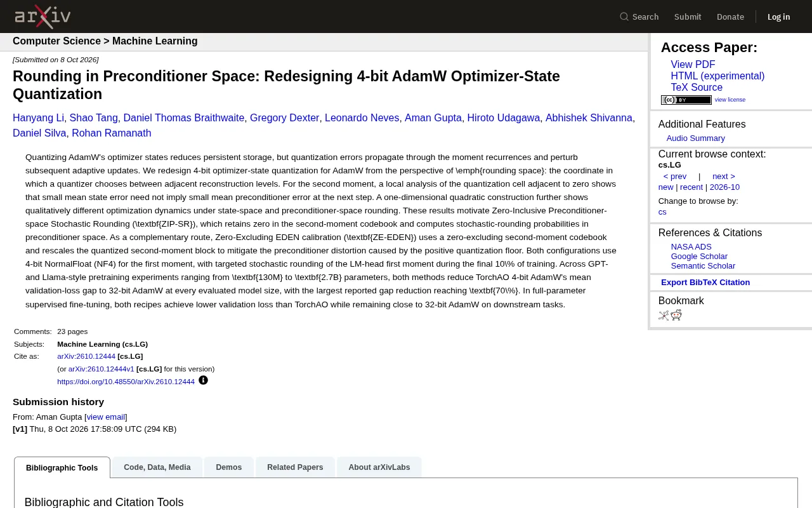Viewport: 812px width, 508px height.
Task: Open author Abhishek Shivanna
Action: (x=589, y=118)
